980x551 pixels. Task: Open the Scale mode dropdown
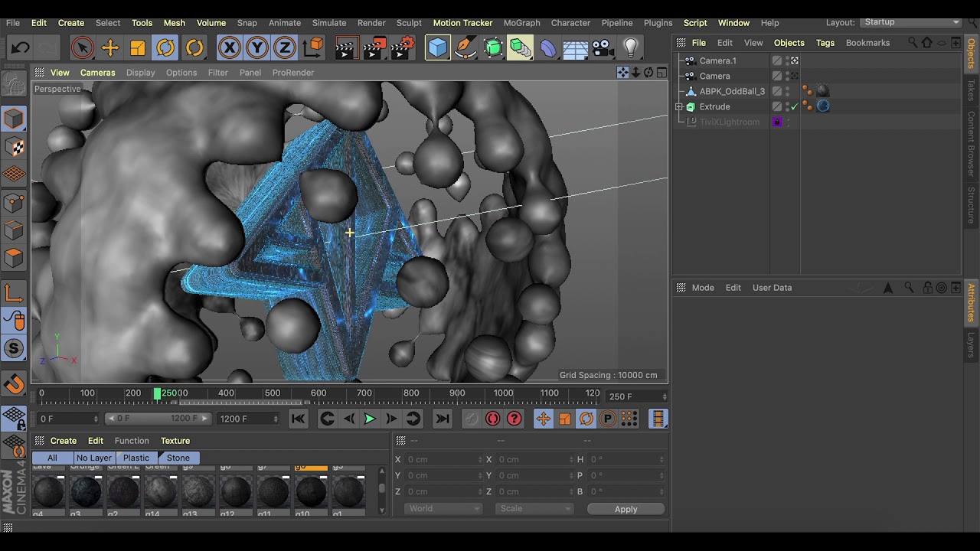tap(534, 509)
